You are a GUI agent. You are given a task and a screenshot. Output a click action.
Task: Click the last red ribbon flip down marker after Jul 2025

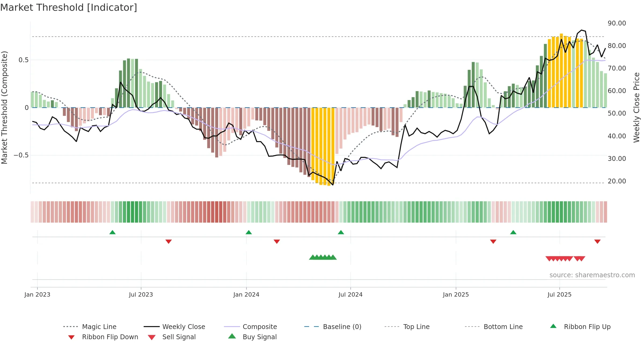click(597, 242)
